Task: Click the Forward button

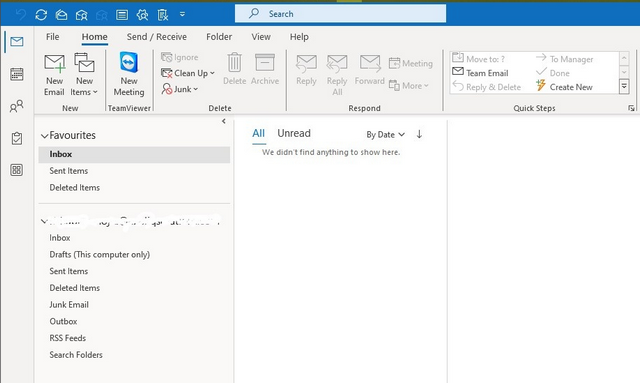Action: [x=370, y=70]
